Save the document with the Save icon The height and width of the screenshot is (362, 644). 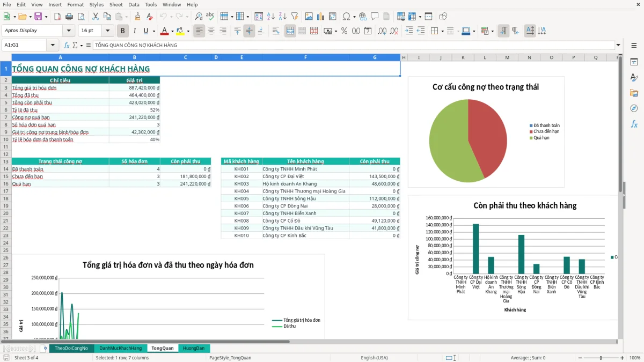pos(38,17)
